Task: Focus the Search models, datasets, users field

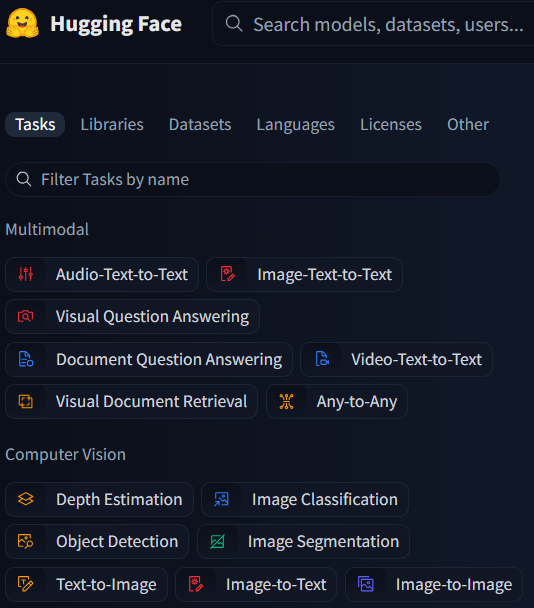Action: click(x=373, y=24)
